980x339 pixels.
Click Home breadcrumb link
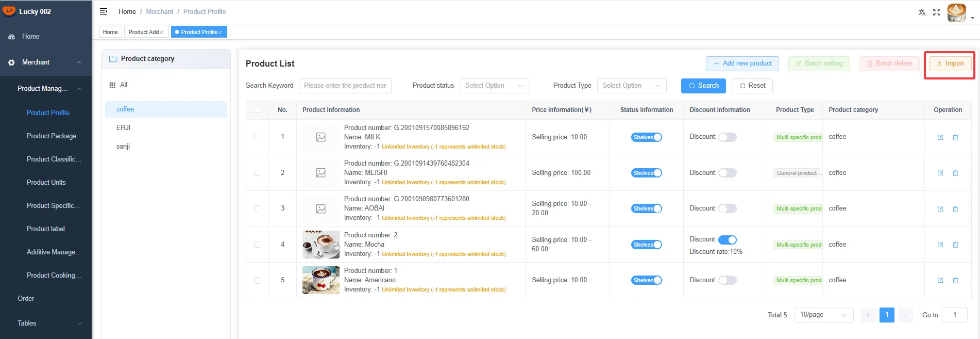[x=127, y=11]
